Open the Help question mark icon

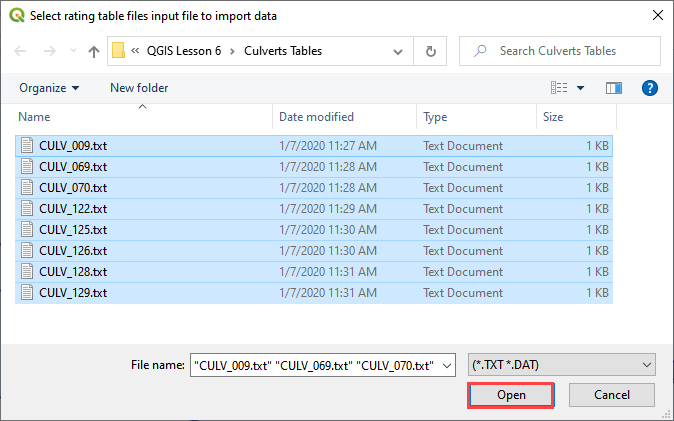pos(649,88)
